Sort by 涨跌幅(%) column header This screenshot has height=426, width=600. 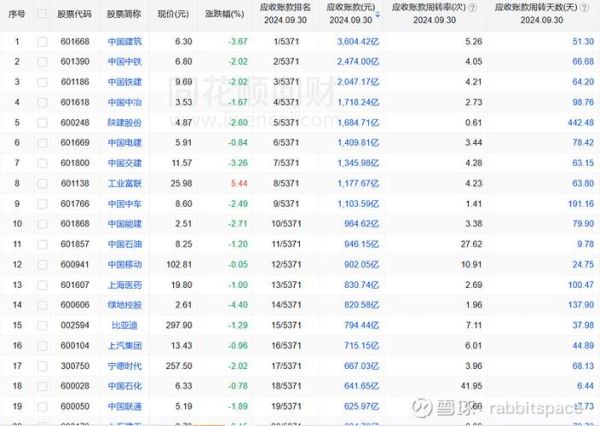225,14
